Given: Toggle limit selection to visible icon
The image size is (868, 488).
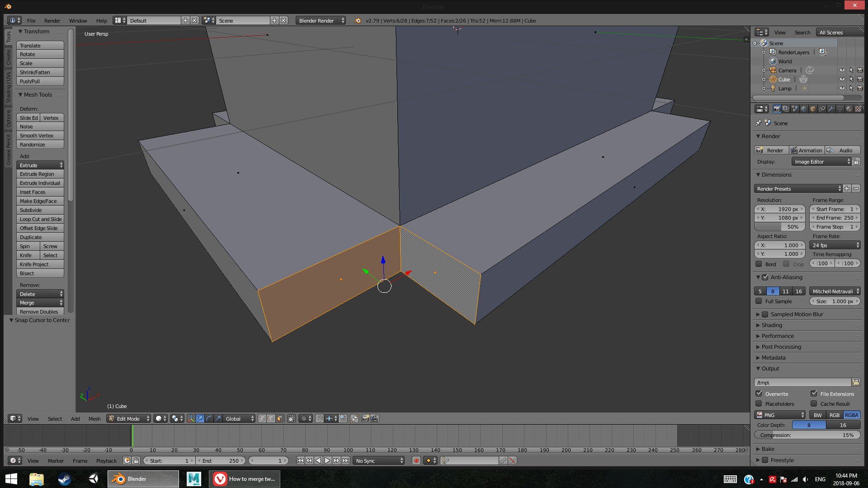Looking at the screenshot, I should tap(292, 418).
